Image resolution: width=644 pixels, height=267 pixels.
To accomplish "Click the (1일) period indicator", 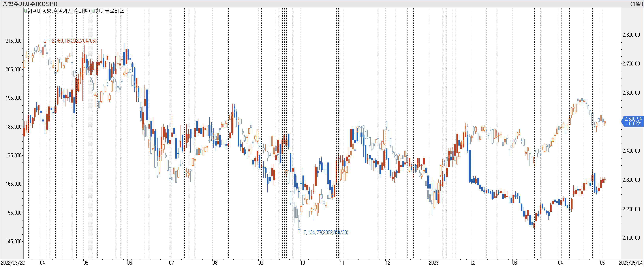I will [636, 4].
